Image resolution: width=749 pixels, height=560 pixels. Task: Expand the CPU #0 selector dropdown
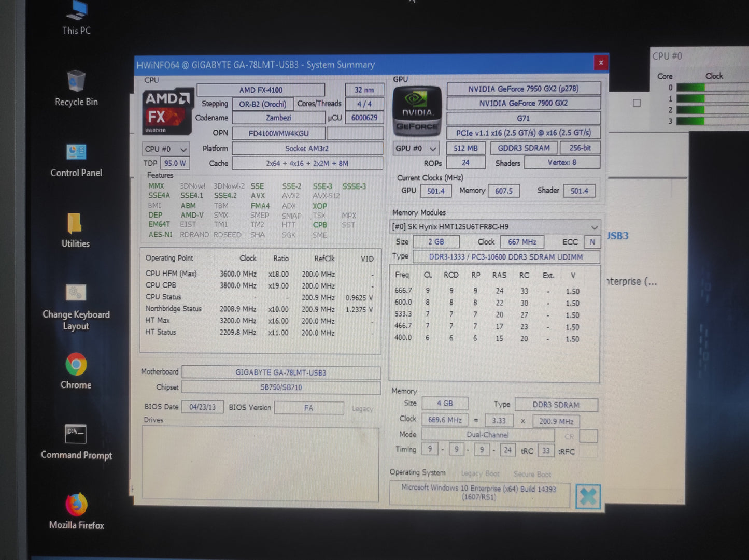182,149
